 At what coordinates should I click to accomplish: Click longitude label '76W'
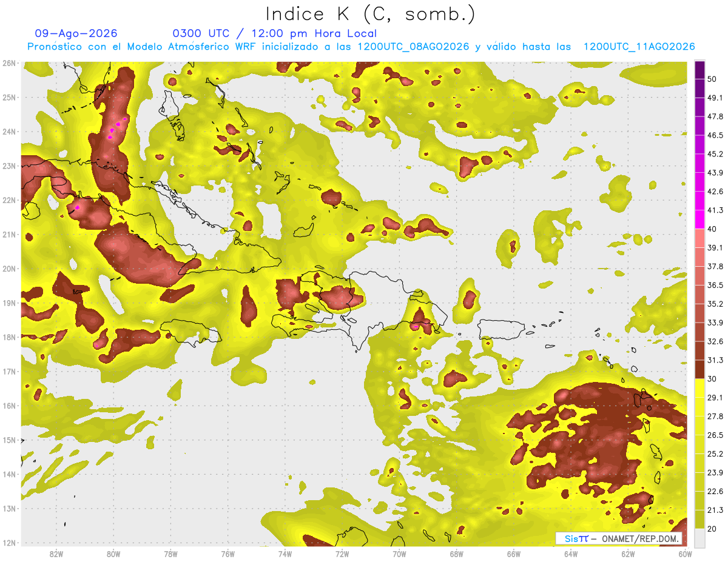tap(227, 554)
